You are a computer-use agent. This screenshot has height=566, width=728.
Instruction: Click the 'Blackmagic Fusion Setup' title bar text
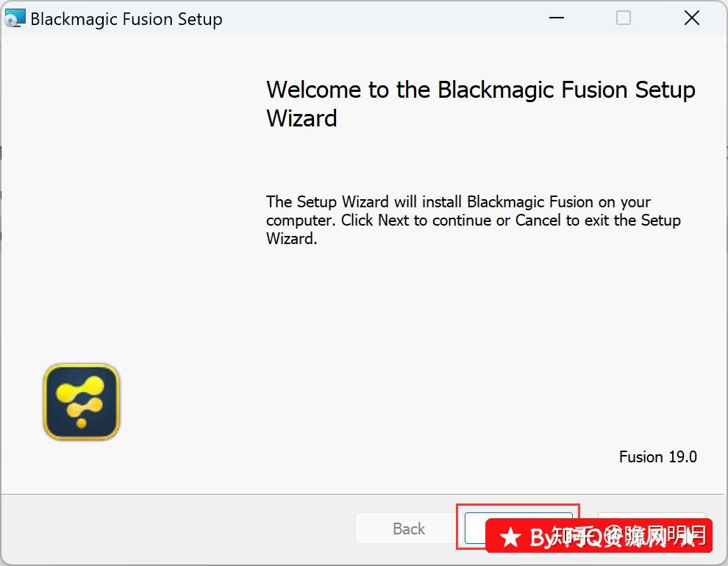[125, 19]
